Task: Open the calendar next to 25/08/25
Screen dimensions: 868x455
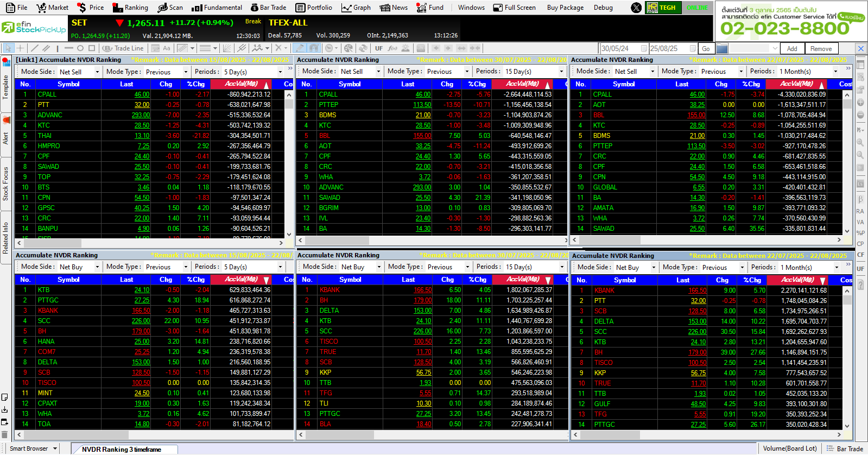Action: pos(693,48)
